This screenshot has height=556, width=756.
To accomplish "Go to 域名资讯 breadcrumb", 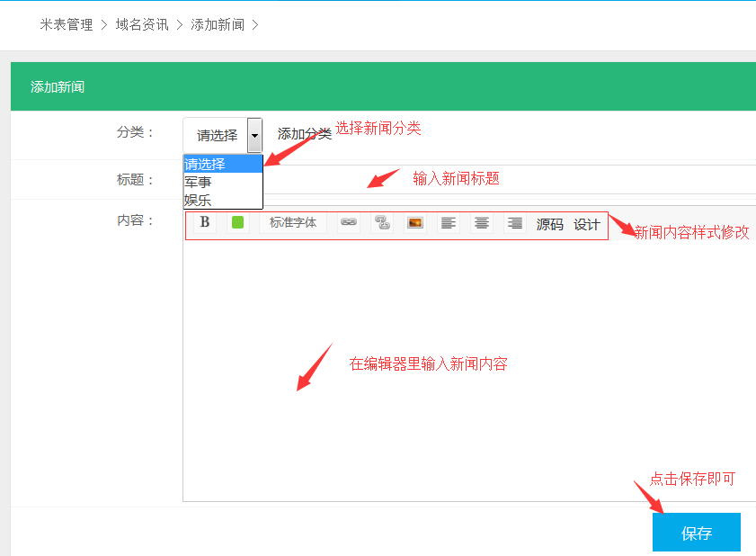I will (x=142, y=24).
